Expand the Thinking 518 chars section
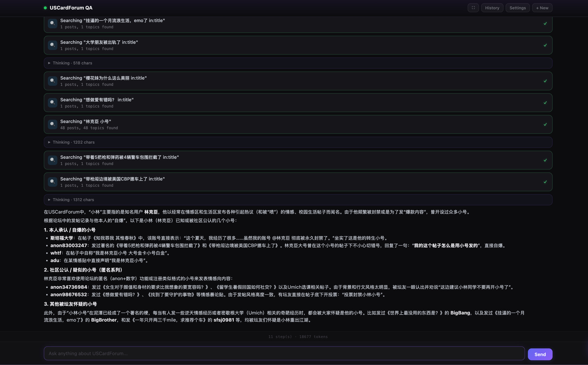 tap(72, 63)
